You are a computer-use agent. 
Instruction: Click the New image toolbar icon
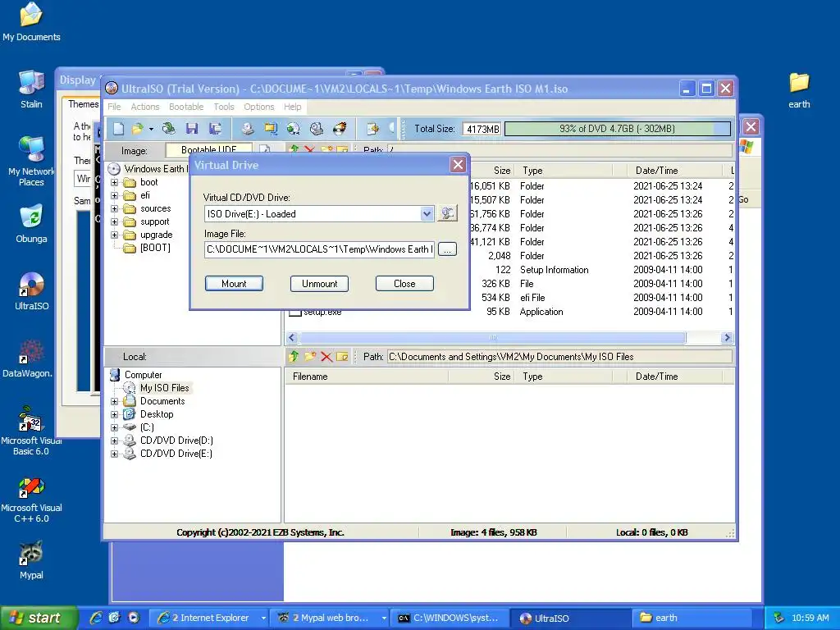pyautogui.click(x=118, y=129)
